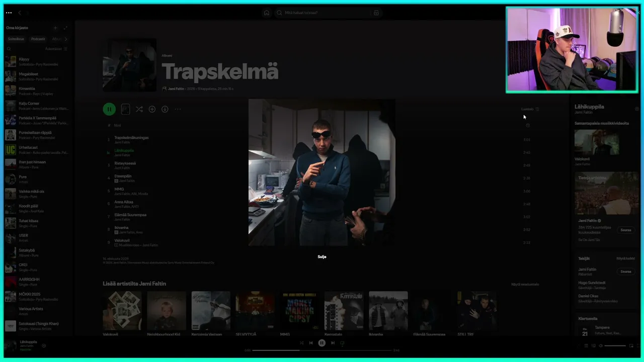The image size is (644, 362).
Task: Seek within the song progress bar
Action: [322, 350]
